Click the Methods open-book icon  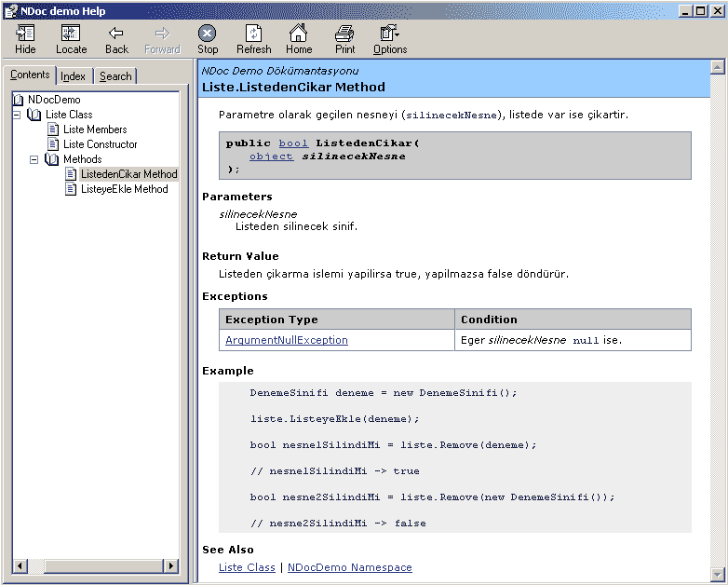(x=51, y=159)
